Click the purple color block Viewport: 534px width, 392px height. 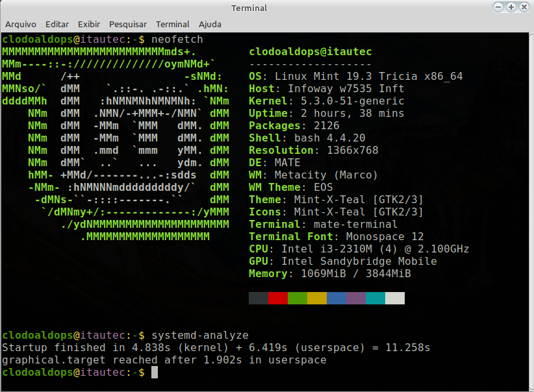(x=356, y=298)
